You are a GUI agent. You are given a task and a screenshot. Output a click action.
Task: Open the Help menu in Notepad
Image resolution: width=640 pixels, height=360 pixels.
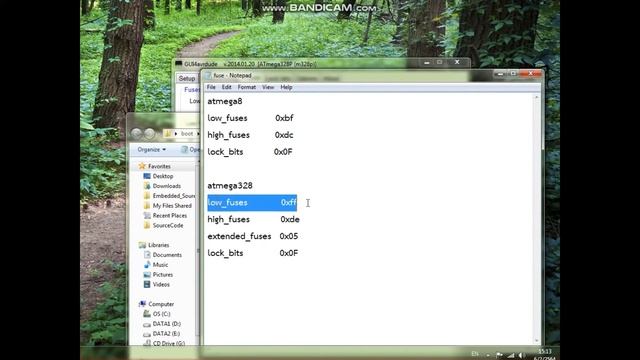coord(286,87)
